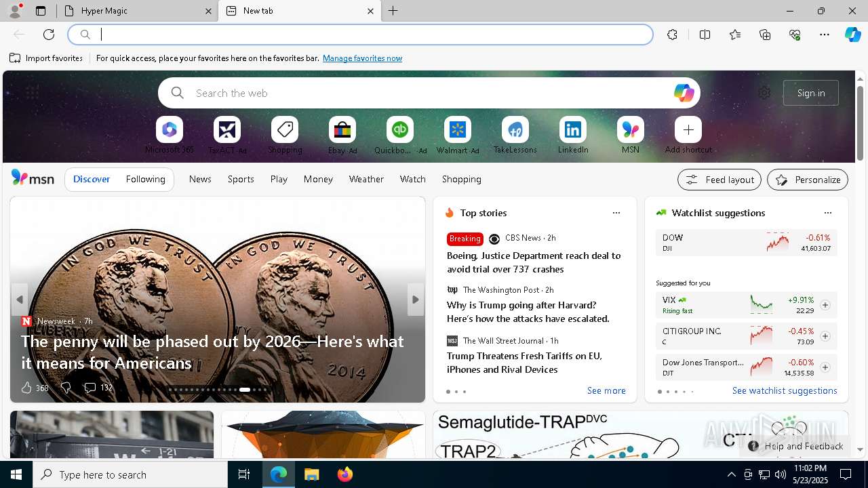Screen dimensions: 868x488
Task: Click Copilot icon in web search box
Action: (x=684, y=93)
